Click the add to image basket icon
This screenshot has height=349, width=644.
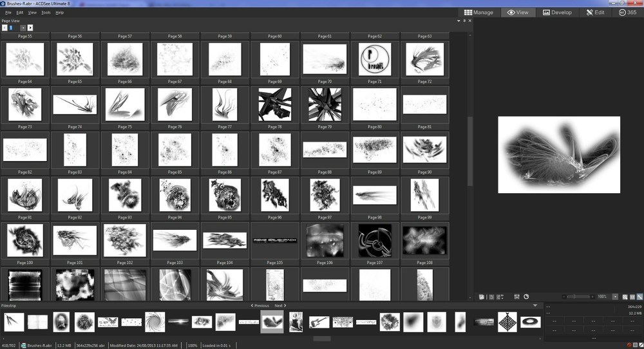[482, 296]
